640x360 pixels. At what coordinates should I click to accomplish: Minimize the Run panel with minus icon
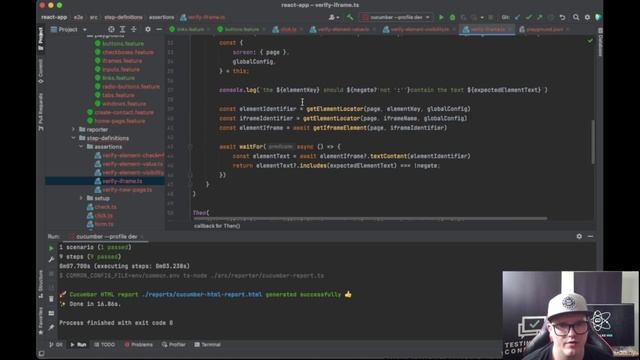click(x=590, y=236)
